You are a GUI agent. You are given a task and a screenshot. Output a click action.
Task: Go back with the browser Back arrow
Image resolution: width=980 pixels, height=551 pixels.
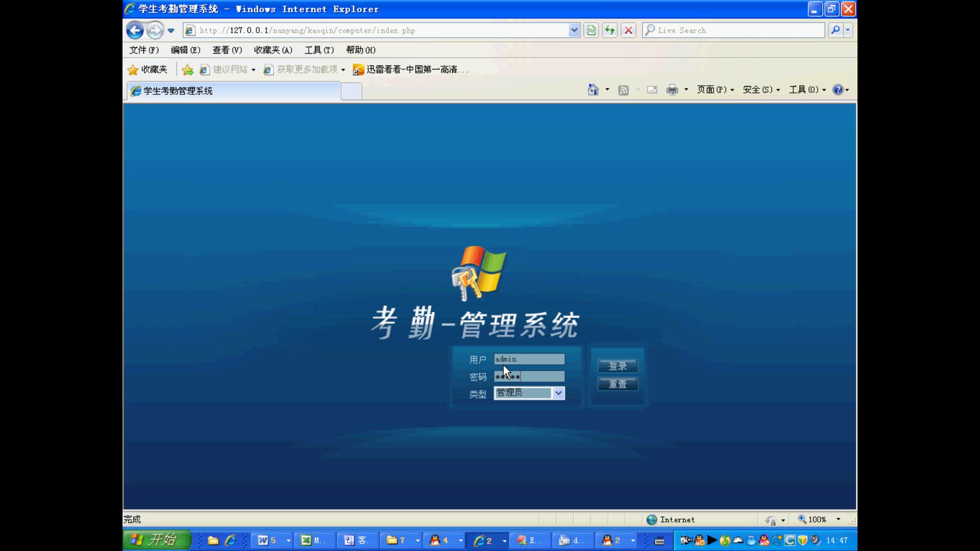click(x=135, y=31)
